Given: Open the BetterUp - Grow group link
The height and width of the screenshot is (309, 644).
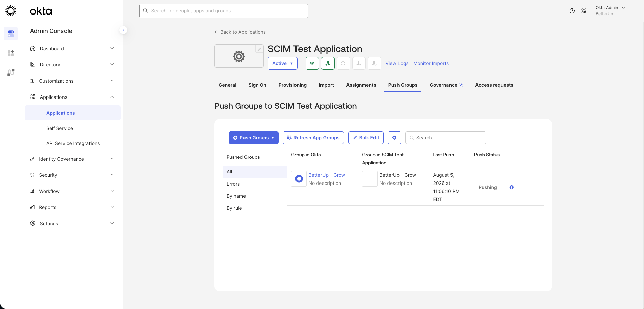Looking at the screenshot, I should coord(327,175).
